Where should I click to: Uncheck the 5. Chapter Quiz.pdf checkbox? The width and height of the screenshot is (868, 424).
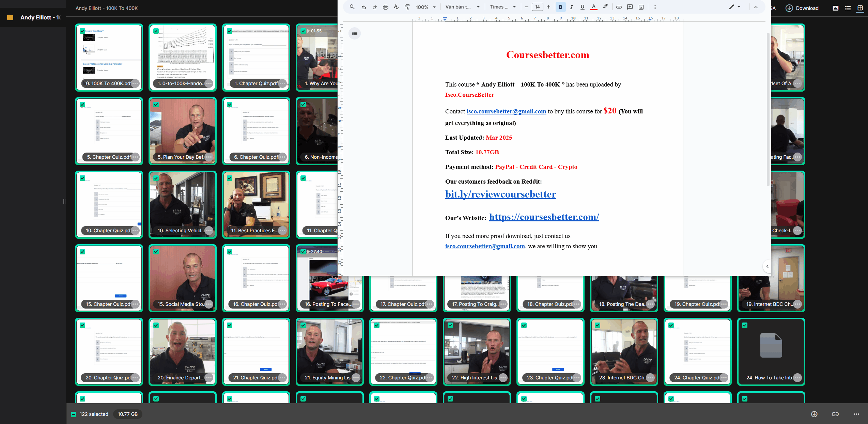click(82, 105)
